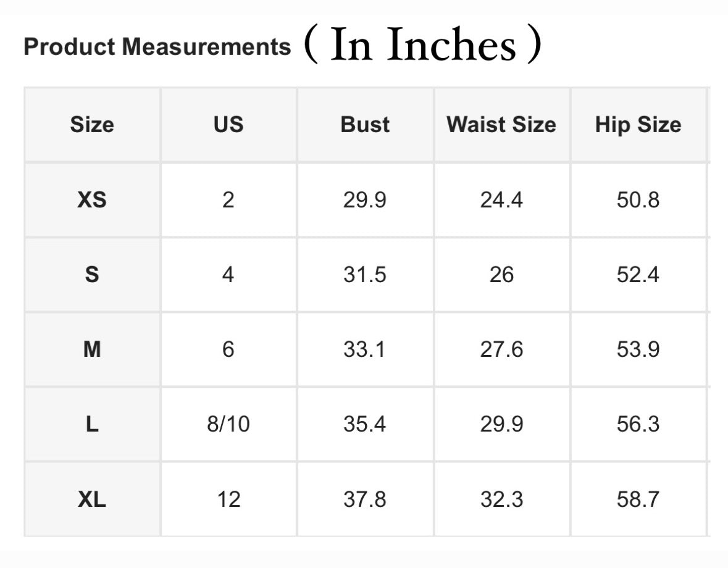Click the XS size row label
728x568 pixels.
tap(92, 200)
